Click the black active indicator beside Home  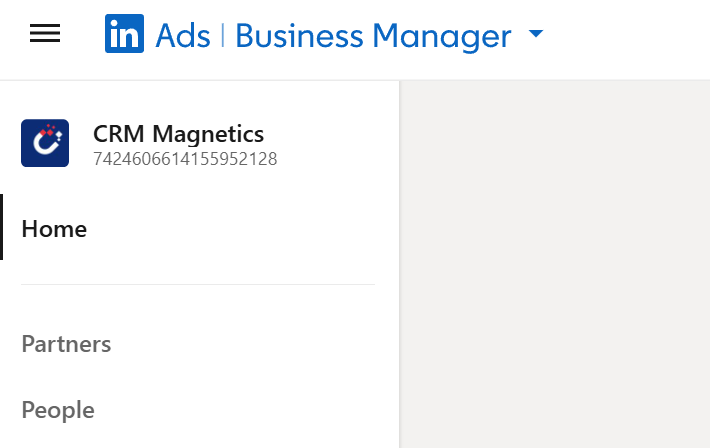[2, 228]
